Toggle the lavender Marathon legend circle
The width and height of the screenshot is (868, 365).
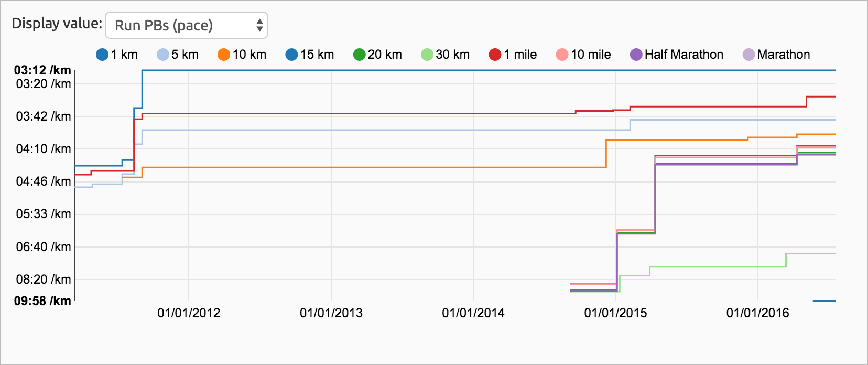[749, 55]
